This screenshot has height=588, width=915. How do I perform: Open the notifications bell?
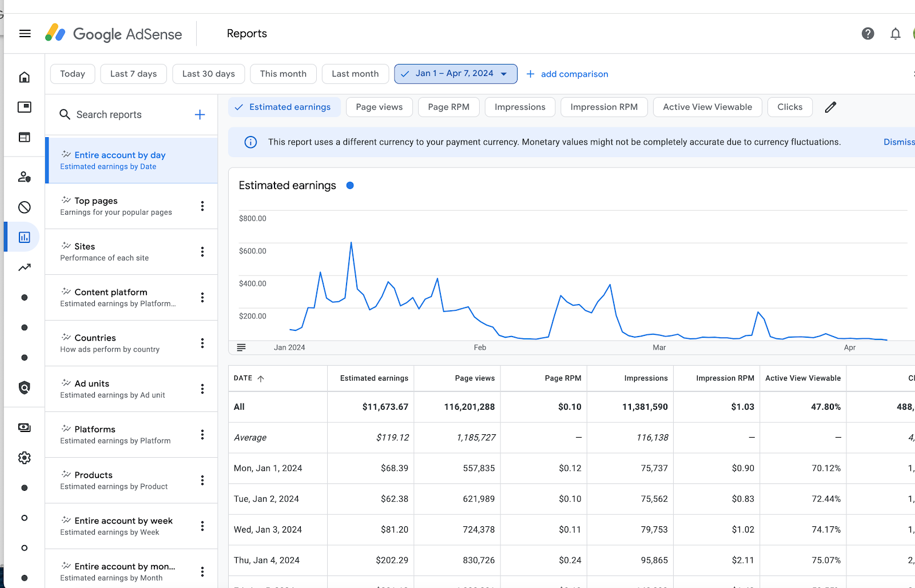click(x=895, y=34)
